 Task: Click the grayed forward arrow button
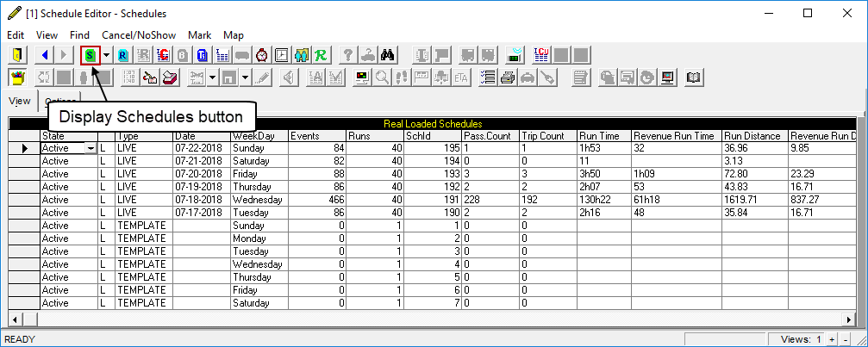[64, 55]
